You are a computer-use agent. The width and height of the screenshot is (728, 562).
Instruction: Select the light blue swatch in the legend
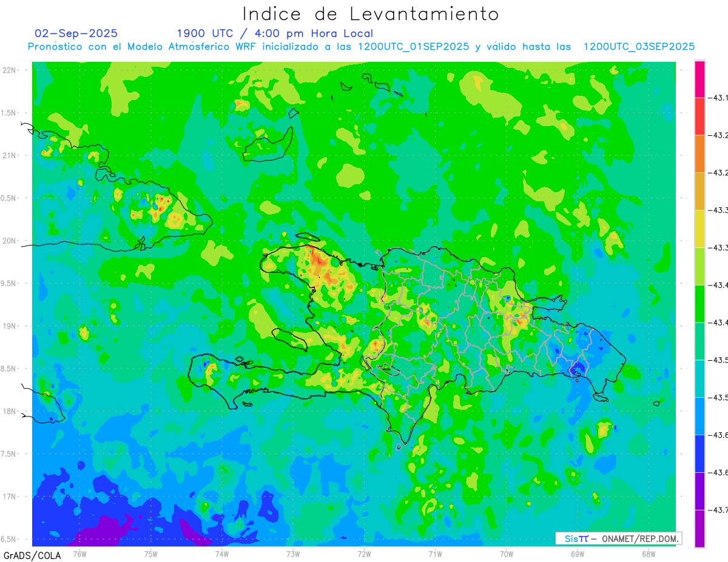699,416
